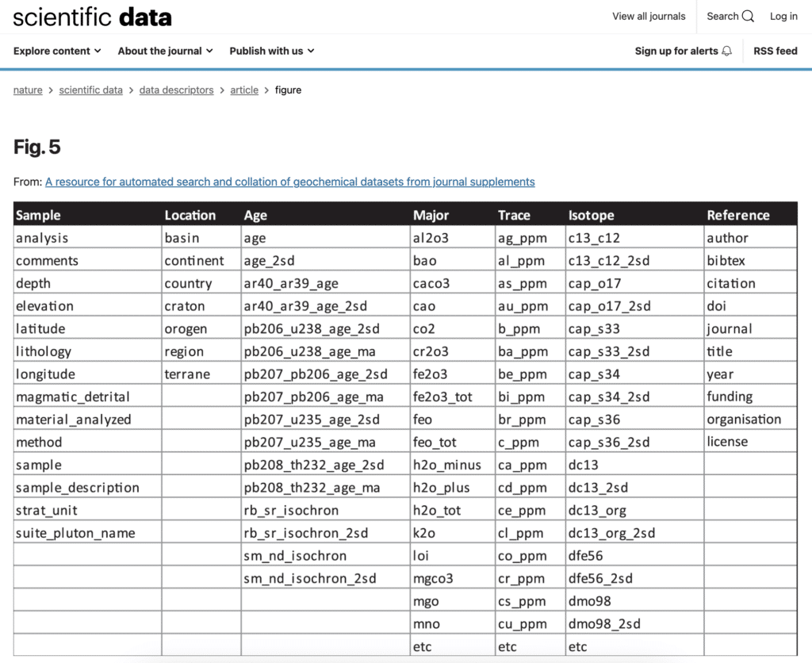Image resolution: width=812 pixels, height=663 pixels.
Task: Go to scientific data via breadcrumb
Action: (90, 90)
